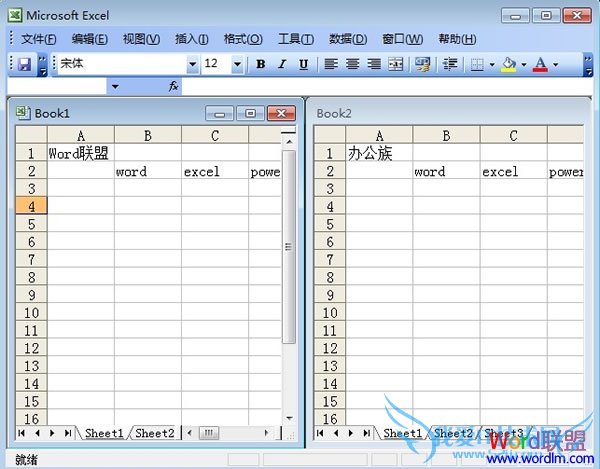Open the font size dropdown (12)
Screen dimensions: 600x469
pos(237,64)
